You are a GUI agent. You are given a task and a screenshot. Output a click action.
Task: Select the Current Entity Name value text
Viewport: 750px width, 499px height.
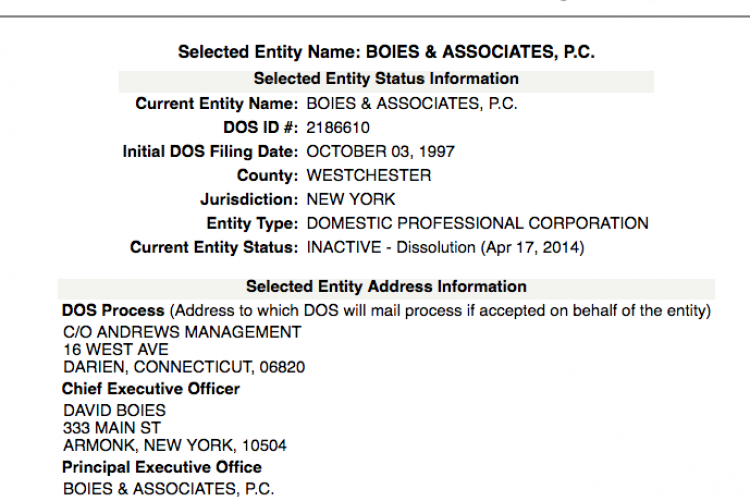click(412, 104)
